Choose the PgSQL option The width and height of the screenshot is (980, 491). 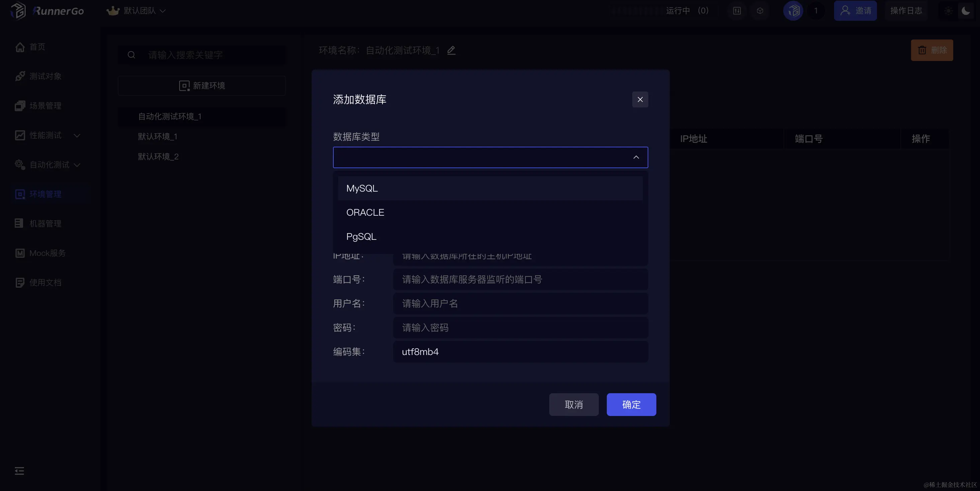(361, 236)
